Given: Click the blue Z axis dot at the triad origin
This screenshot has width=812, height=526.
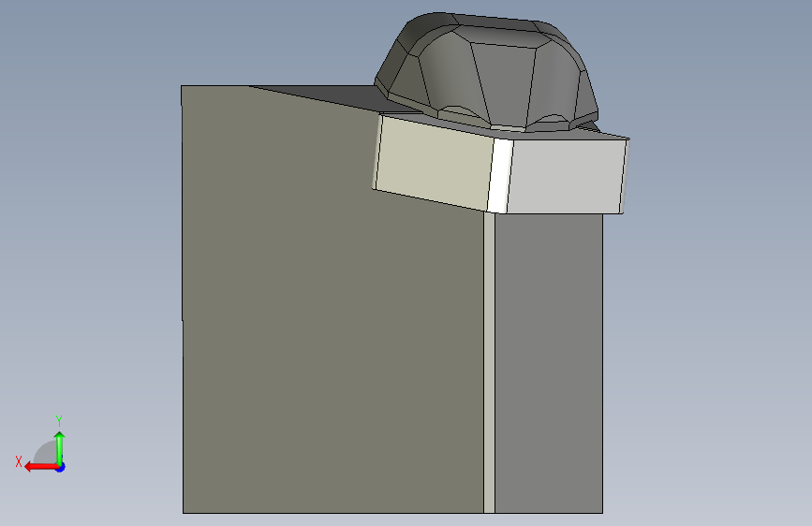Looking at the screenshot, I should (61, 467).
